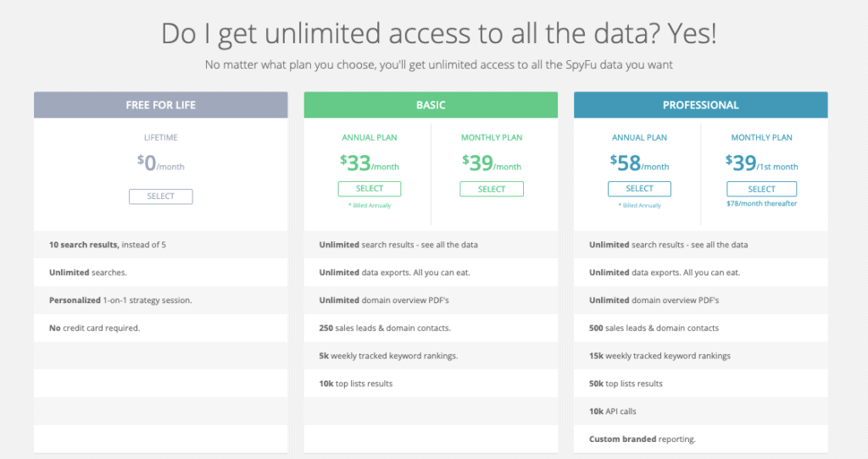Viewport: 868px width, 459px height.
Task: Click the green BASIC plan header
Action: coord(431,105)
